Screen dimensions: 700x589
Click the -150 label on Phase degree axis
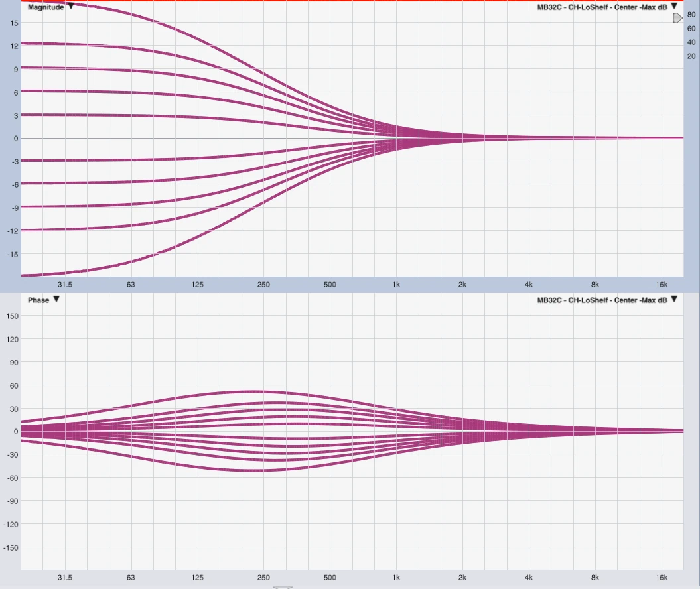tap(11, 548)
